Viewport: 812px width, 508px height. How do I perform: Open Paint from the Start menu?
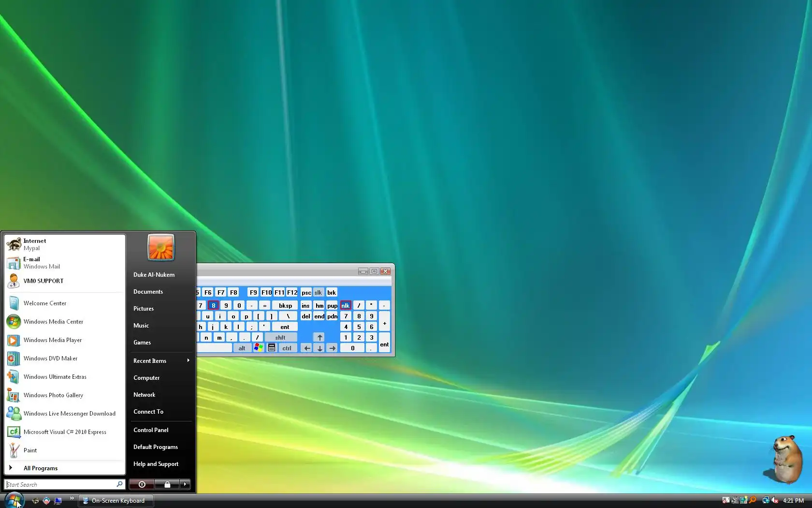coord(65,450)
